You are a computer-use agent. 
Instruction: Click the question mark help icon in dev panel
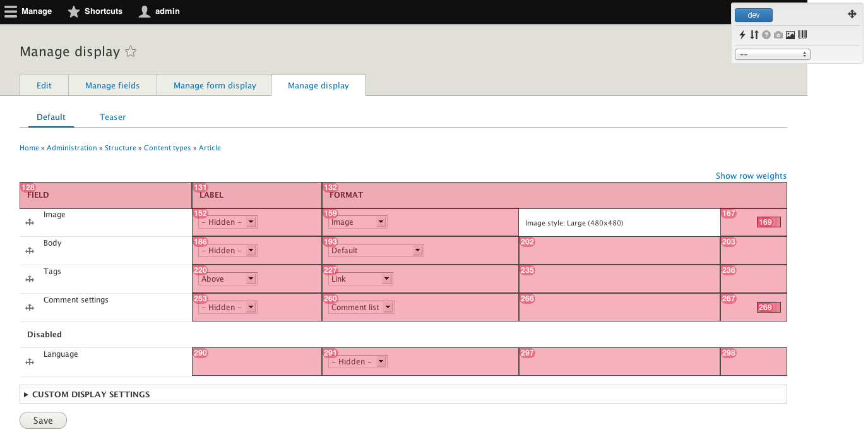766,35
